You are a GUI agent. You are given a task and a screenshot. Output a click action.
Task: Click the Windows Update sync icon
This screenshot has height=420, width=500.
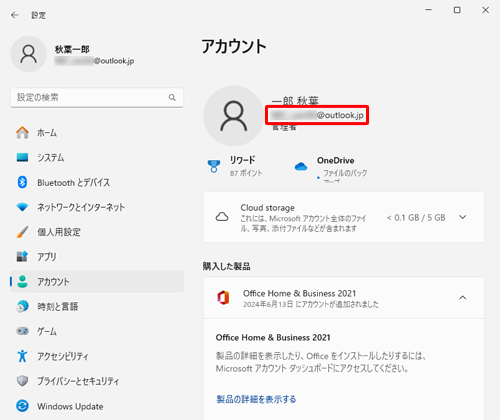tap(22, 406)
